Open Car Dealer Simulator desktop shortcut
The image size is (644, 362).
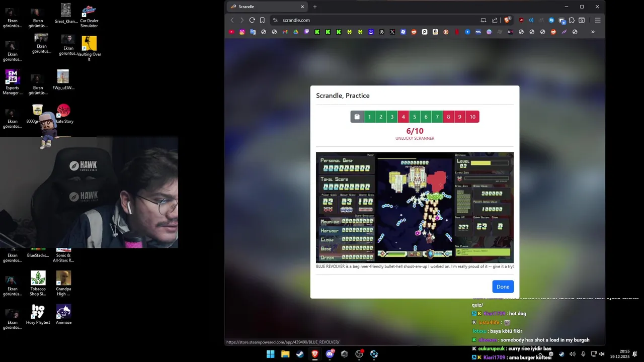[x=89, y=16]
